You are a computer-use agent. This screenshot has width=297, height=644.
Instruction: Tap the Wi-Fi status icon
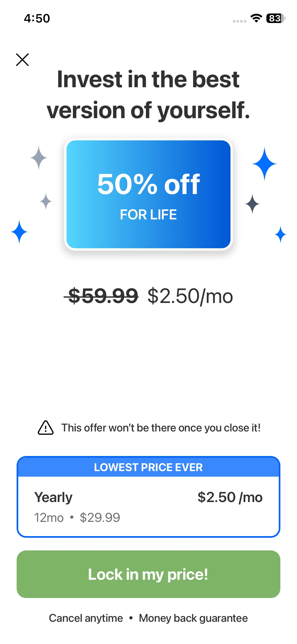(x=256, y=18)
